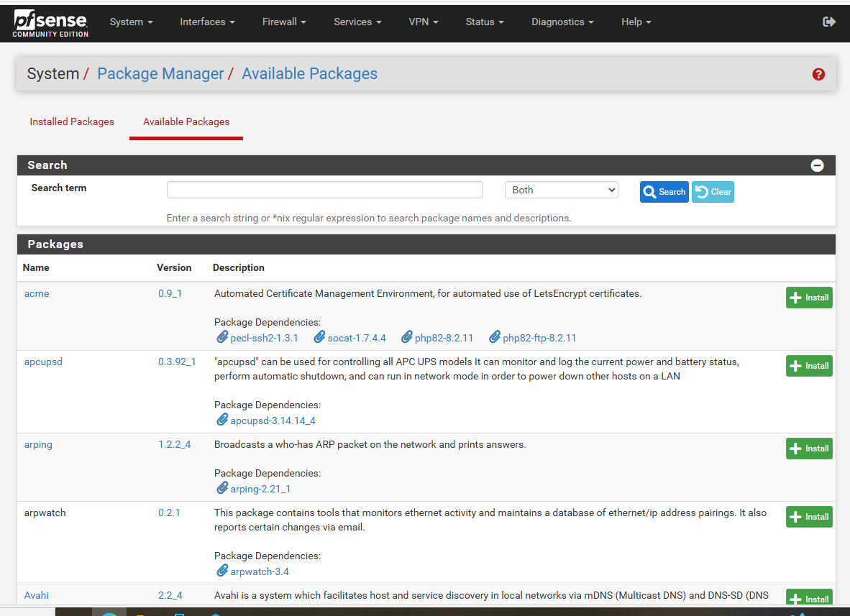Click the logout icon in the navbar
Viewport: 850px width, 616px height.
829,22
